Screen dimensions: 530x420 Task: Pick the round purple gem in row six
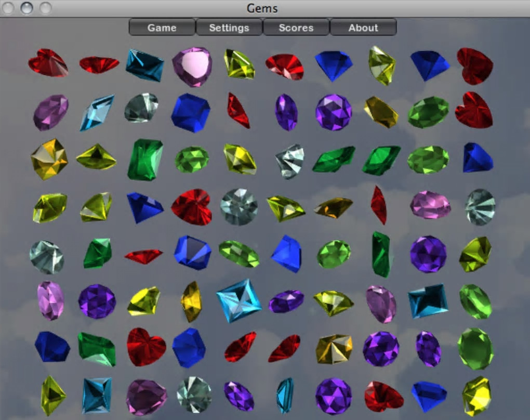click(97, 301)
